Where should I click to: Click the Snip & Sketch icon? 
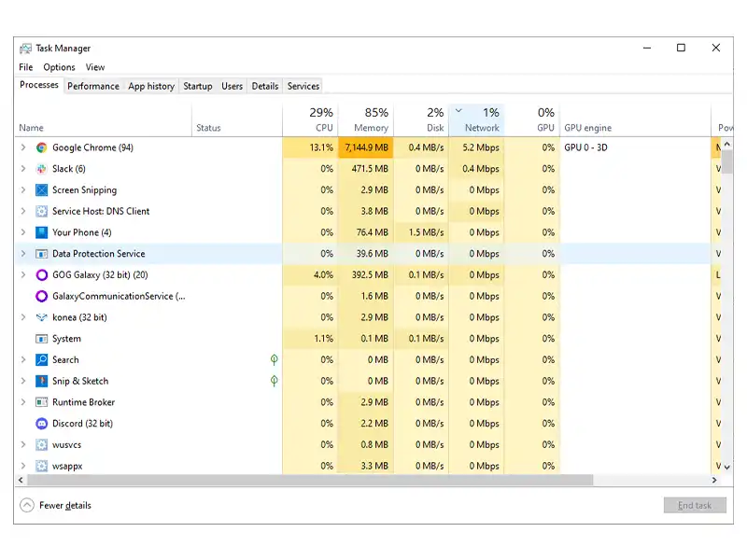tap(41, 381)
